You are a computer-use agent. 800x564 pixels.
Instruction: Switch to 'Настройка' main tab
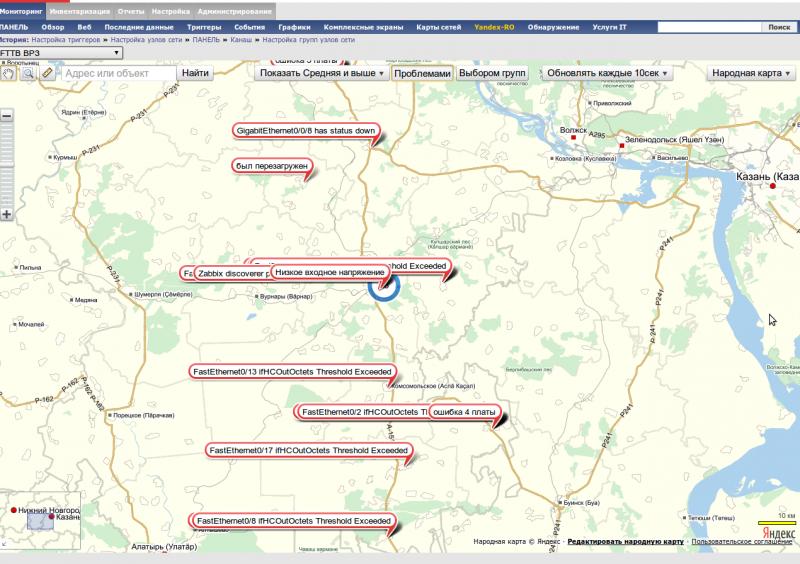[170, 11]
